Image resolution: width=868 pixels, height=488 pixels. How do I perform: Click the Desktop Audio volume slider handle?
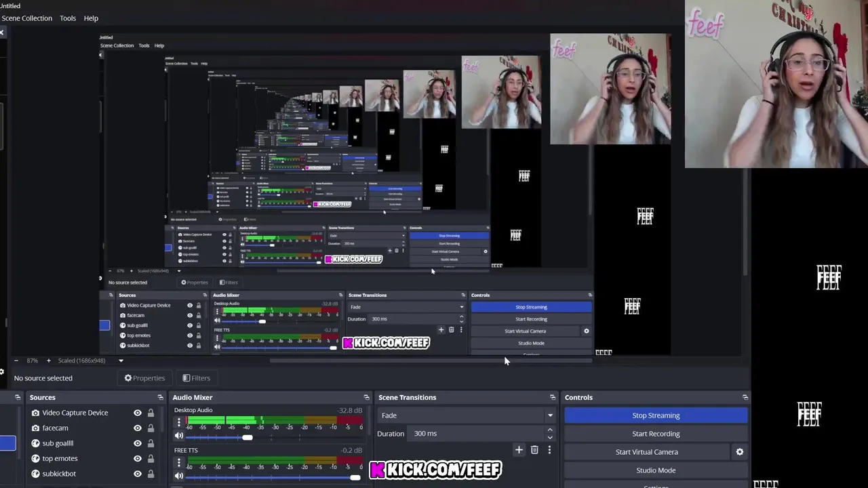[x=248, y=437]
